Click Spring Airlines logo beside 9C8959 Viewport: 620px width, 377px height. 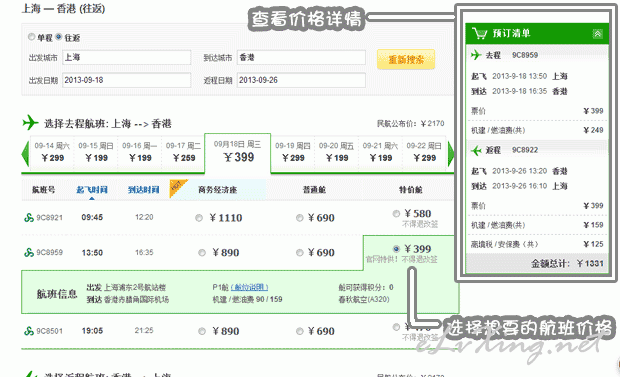29,252
